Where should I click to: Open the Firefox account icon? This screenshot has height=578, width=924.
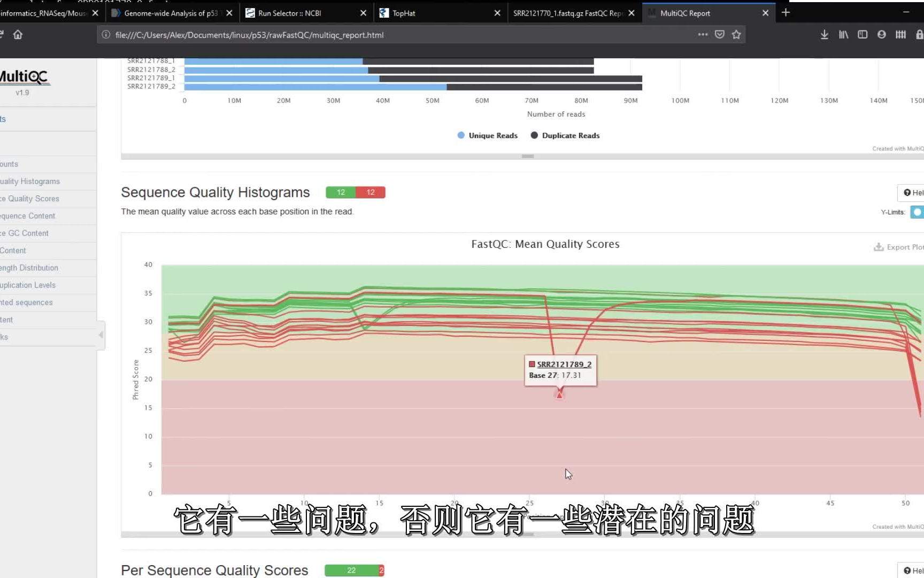[x=881, y=34]
